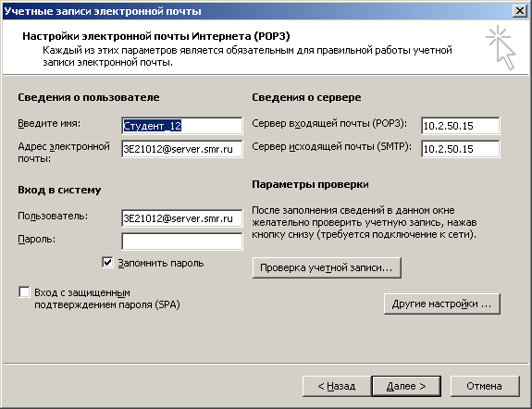Click the cursor wizard icon in the header
The image size is (532, 409).
501,47
